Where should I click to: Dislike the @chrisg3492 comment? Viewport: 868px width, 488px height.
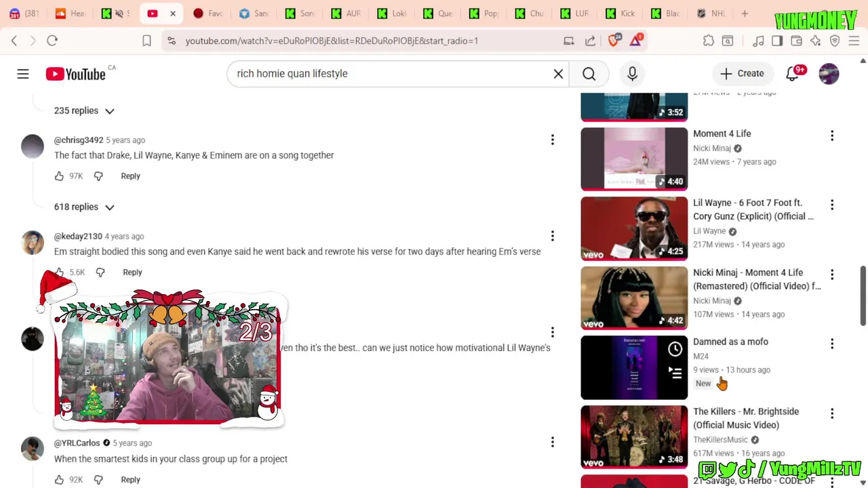click(98, 176)
